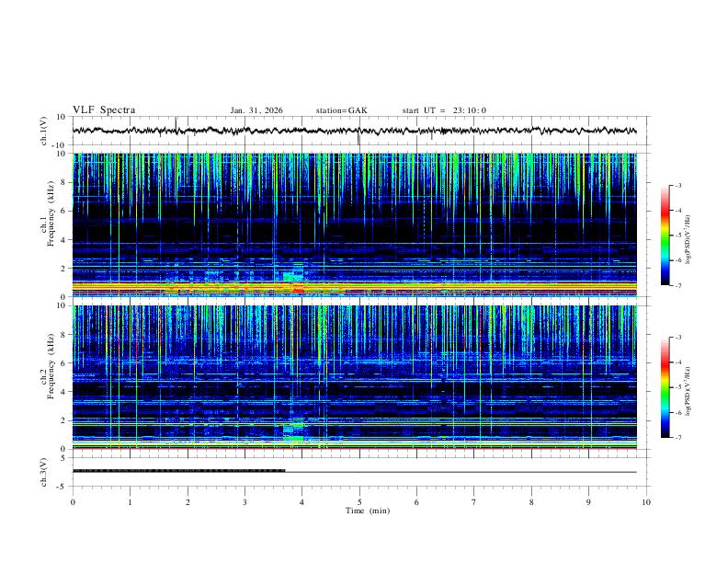Click the ch.1 PSD color bar
728x563 pixels.
(x=665, y=236)
